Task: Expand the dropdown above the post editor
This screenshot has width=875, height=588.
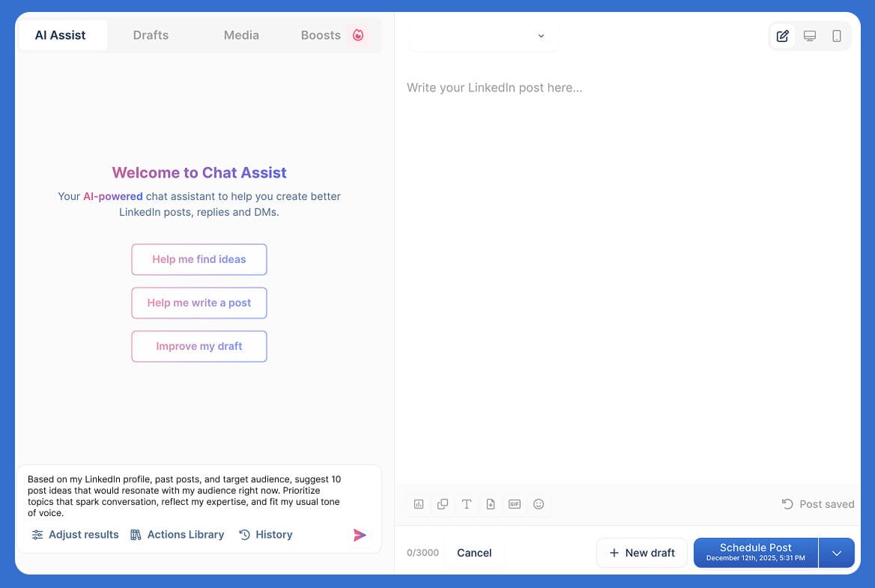Action: (x=483, y=36)
